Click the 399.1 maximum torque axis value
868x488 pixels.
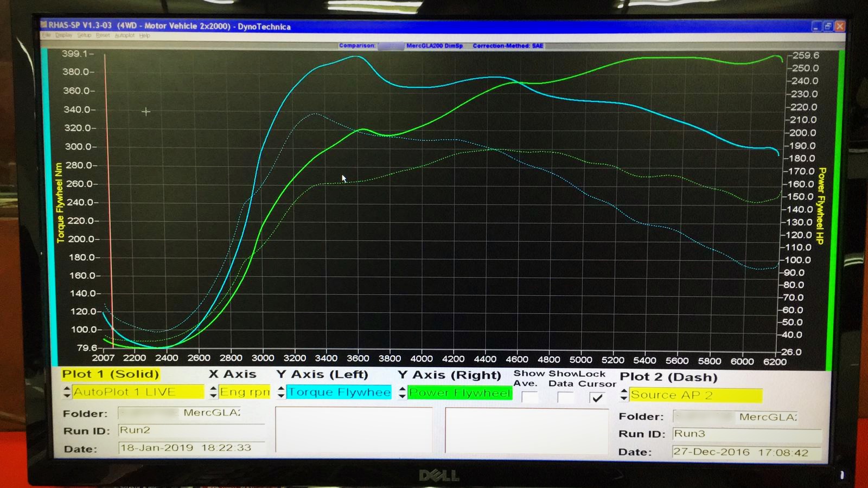point(75,53)
